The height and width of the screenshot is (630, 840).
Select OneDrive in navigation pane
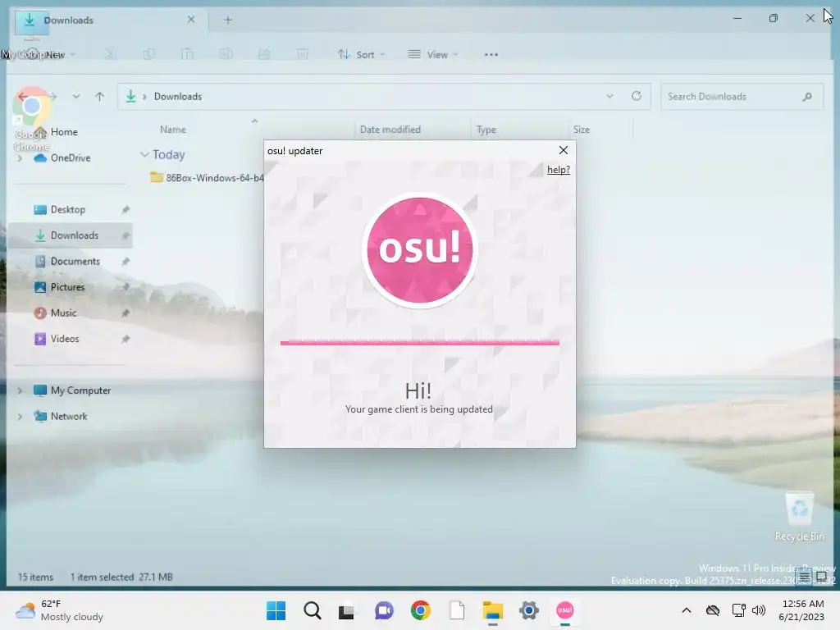71,158
